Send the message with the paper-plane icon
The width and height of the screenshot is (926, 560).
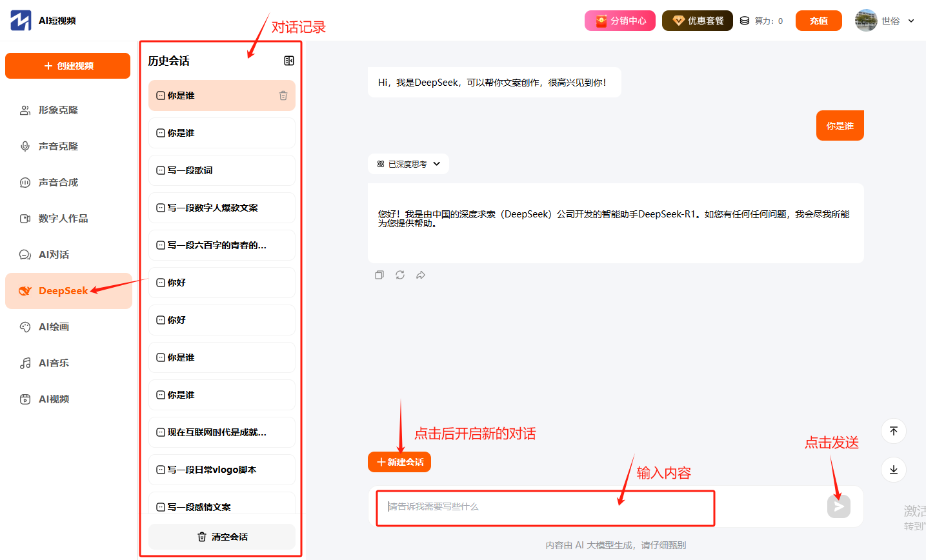839,506
